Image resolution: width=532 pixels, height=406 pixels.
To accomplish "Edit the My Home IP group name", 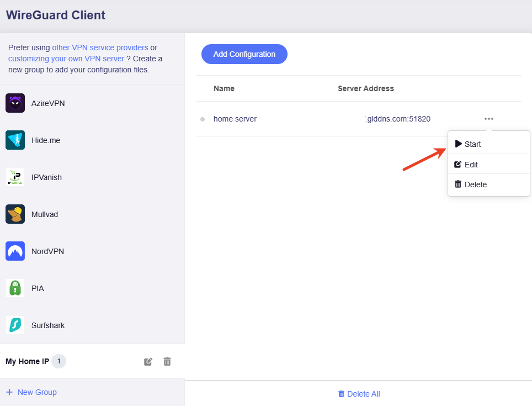I will coord(148,361).
